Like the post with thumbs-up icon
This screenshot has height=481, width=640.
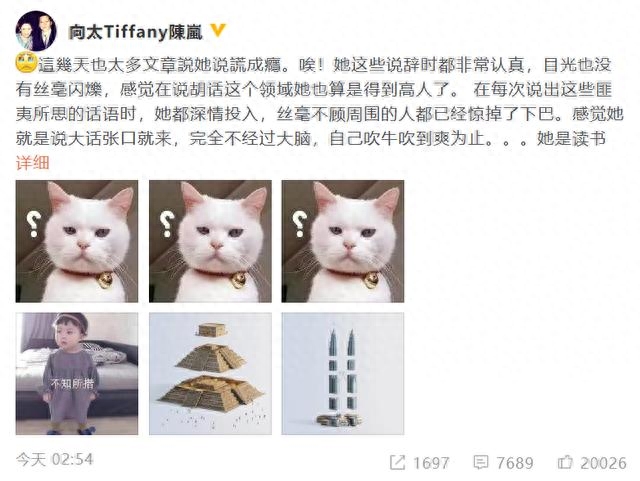click(565, 462)
